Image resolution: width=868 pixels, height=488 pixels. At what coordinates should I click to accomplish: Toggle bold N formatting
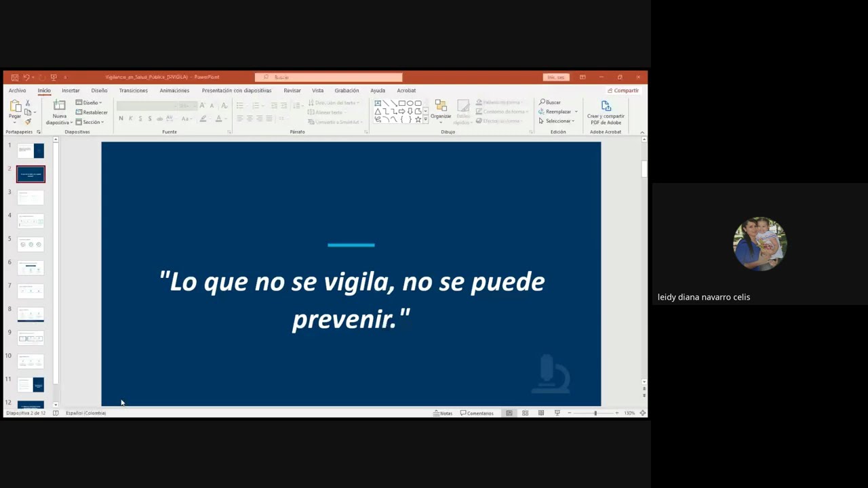(x=121, y=119)
